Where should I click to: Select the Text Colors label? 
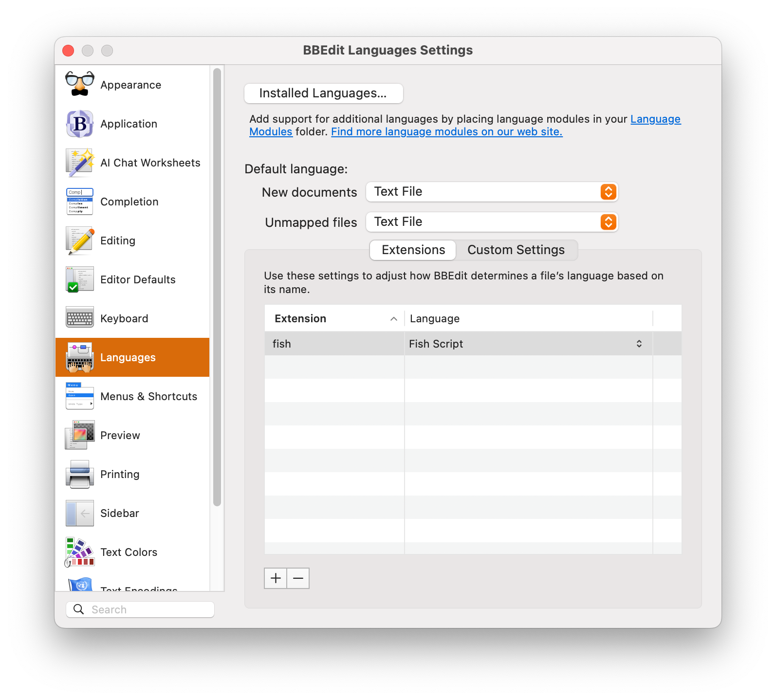click(x=129, y=552)
